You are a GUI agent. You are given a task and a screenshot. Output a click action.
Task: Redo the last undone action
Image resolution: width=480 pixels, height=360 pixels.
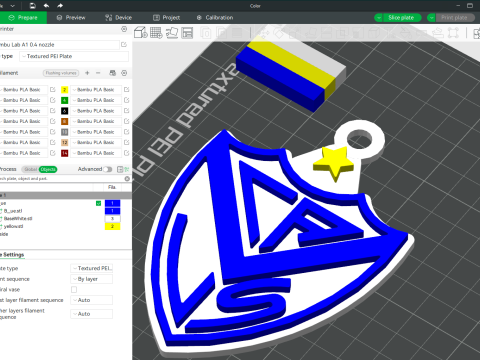pyautogui.click(x=60, y=6)
